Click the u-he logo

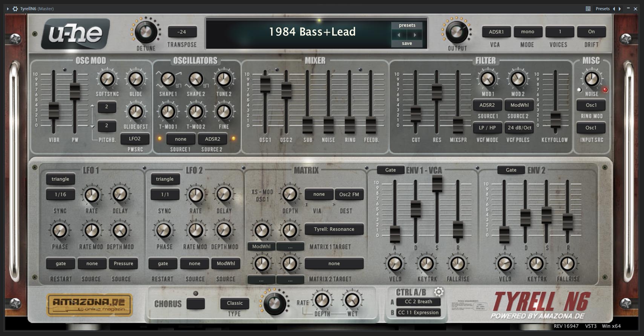coord(75,34)
